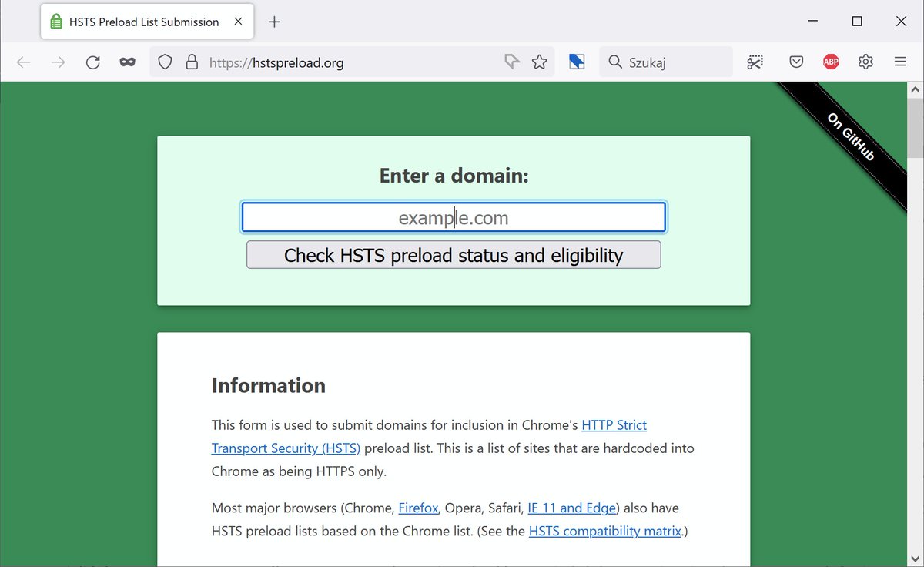
Task: Click the blue square extension icon
Action: pos(577,62)
